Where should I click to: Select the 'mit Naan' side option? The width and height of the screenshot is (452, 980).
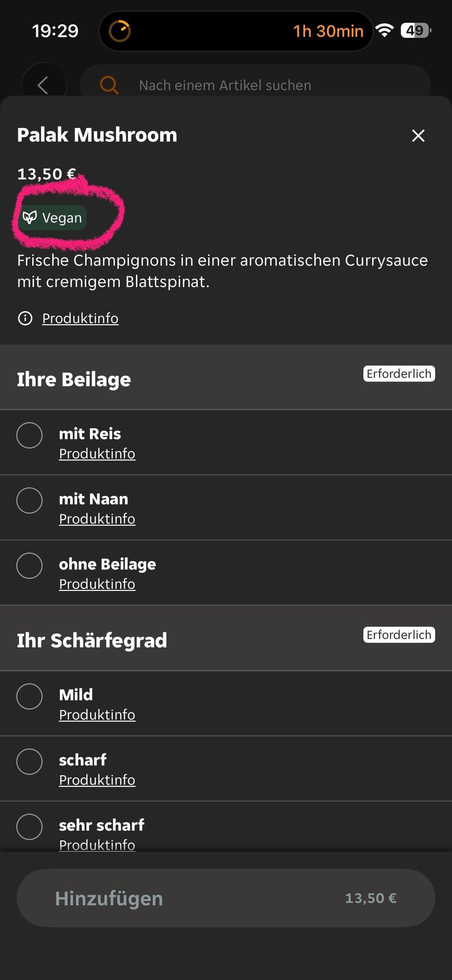(29, 500)
